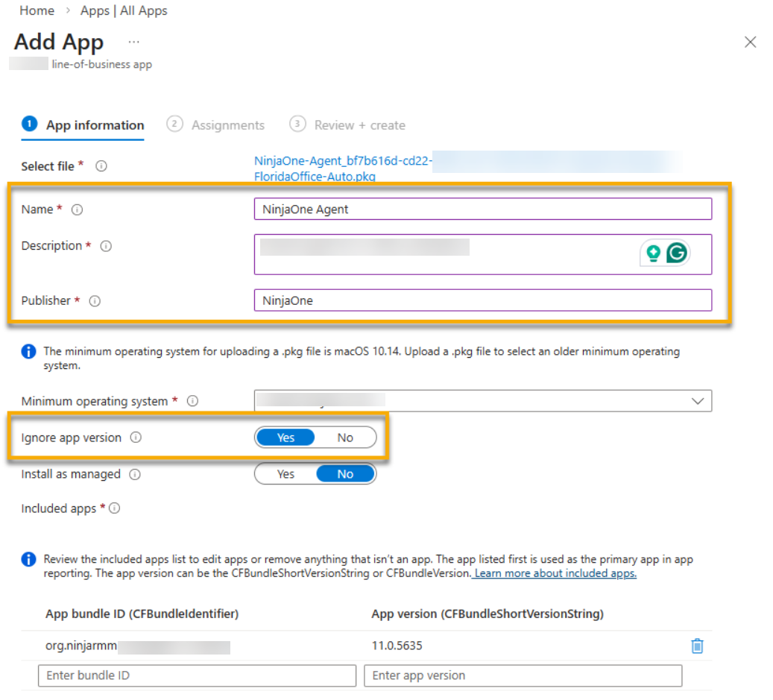Click the info icon next to Select file

pyautogui.click(x=101, y=166)
